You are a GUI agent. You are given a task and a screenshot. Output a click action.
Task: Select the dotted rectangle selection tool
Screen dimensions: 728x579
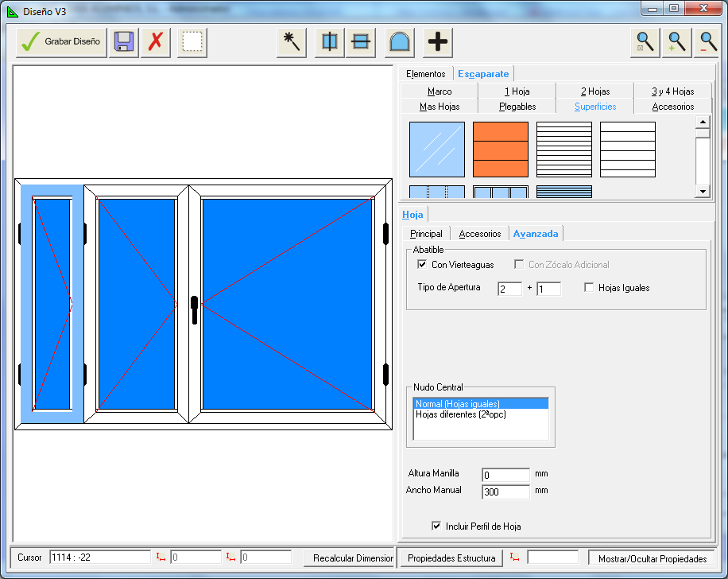(192, 42)
